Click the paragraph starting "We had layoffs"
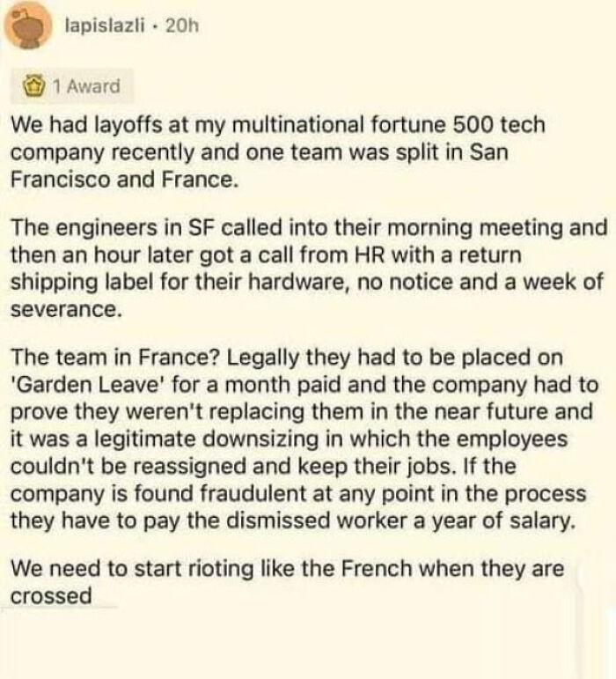This screenshot has height=679, width=616. pos(277,150)
